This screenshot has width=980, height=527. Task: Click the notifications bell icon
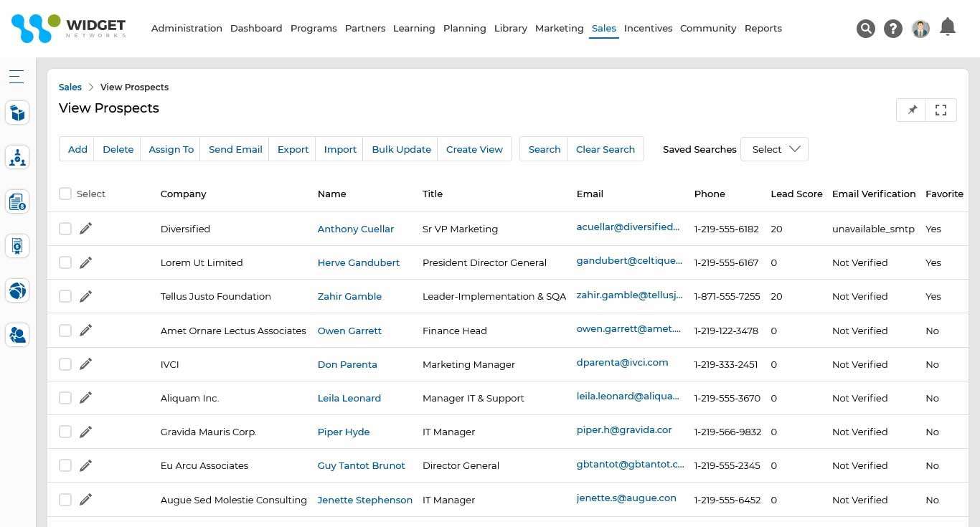pyautogui.click(x=948, y=27)
